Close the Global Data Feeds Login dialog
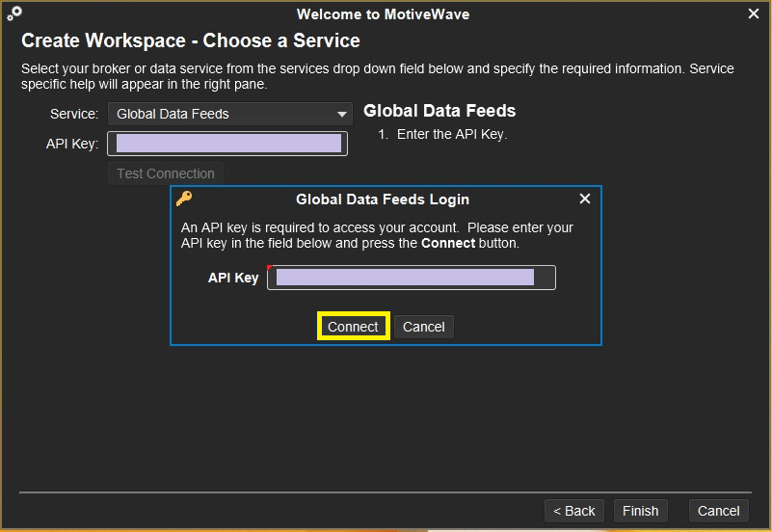This screenshot has height=532, width=772. [585, 199]
